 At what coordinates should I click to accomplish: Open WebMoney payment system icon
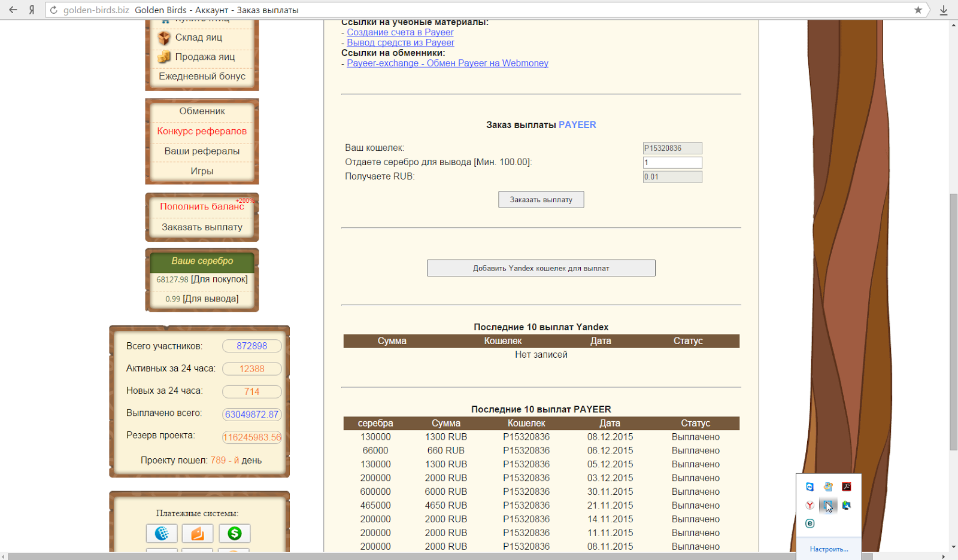(162, 533)
